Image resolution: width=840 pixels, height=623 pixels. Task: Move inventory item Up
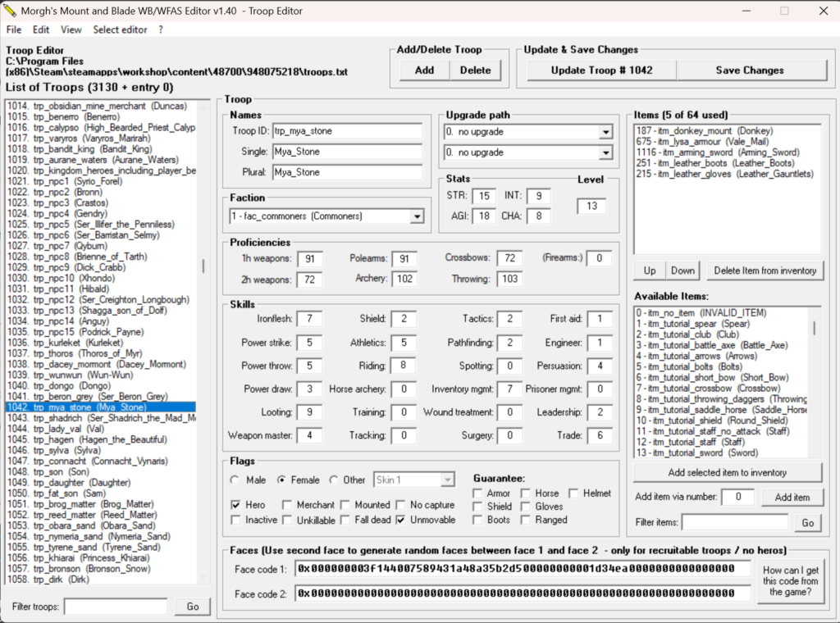coord(650,271)
